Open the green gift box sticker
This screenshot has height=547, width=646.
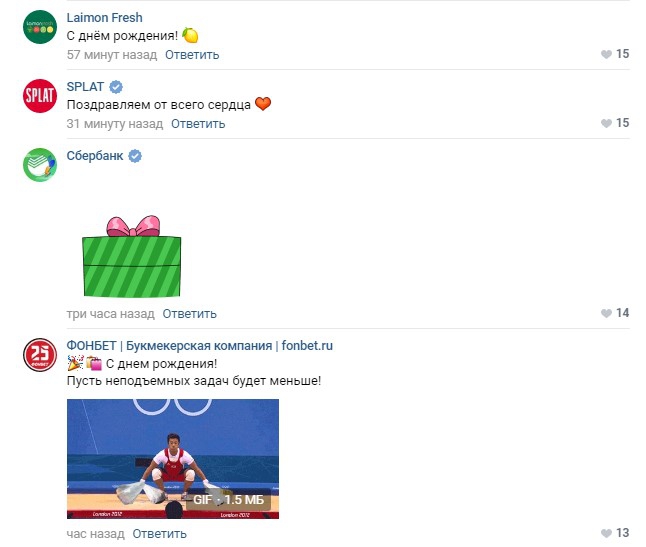point(131,256)
